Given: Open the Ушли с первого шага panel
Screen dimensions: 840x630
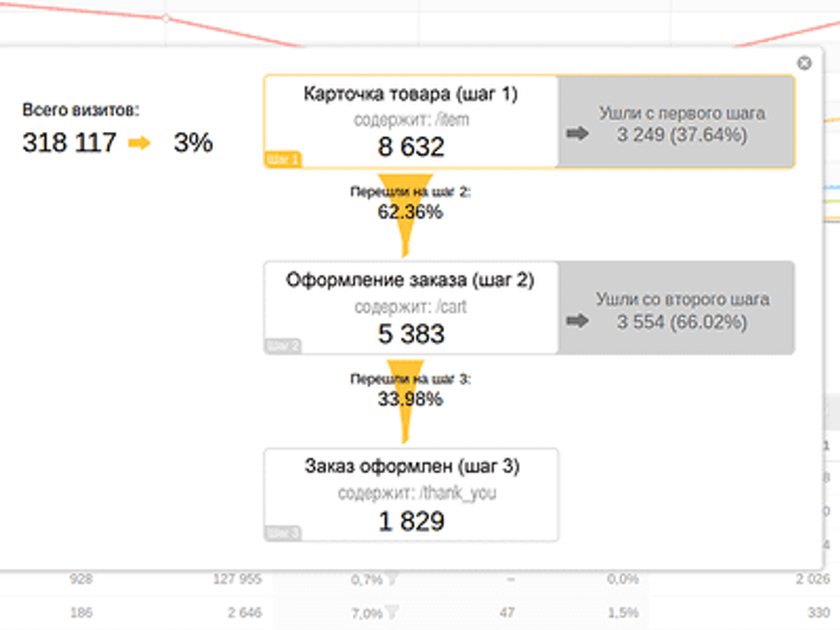Looking at the screenshot, I should (x=676, y=122).
